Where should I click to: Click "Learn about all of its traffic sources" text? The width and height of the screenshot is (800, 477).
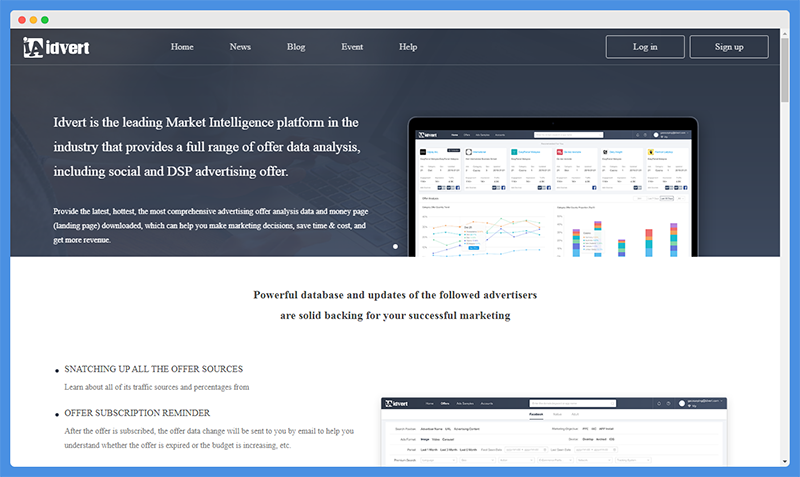(x=157, y=387)
